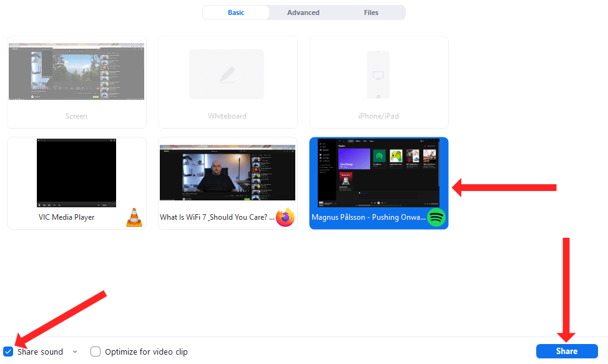
Task: Uncheck the Share sound checkbox
Action: pyautogui.click(x=8, y=352)
